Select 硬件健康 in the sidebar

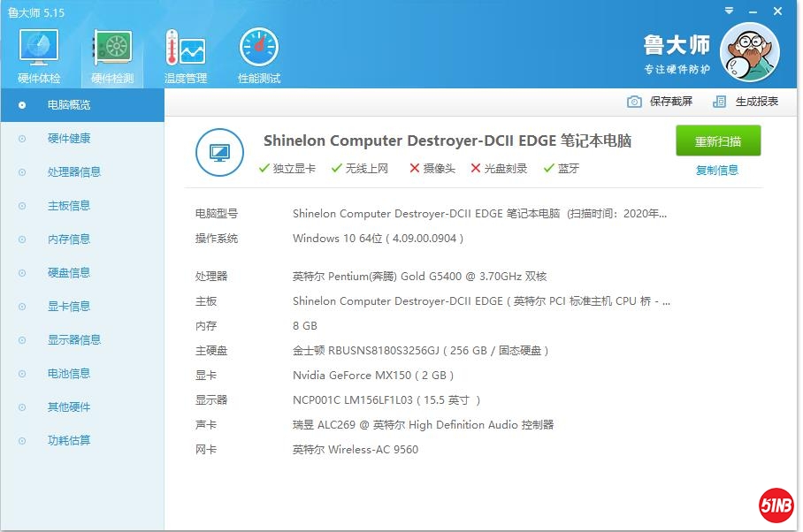[69, 139]
